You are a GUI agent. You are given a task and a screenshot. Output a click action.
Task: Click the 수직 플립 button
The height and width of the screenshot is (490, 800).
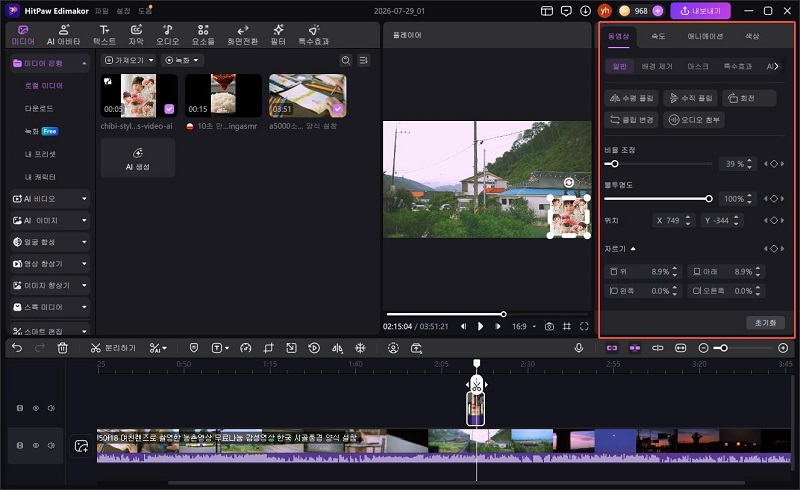pyautogui.click(x=691, y=98)
